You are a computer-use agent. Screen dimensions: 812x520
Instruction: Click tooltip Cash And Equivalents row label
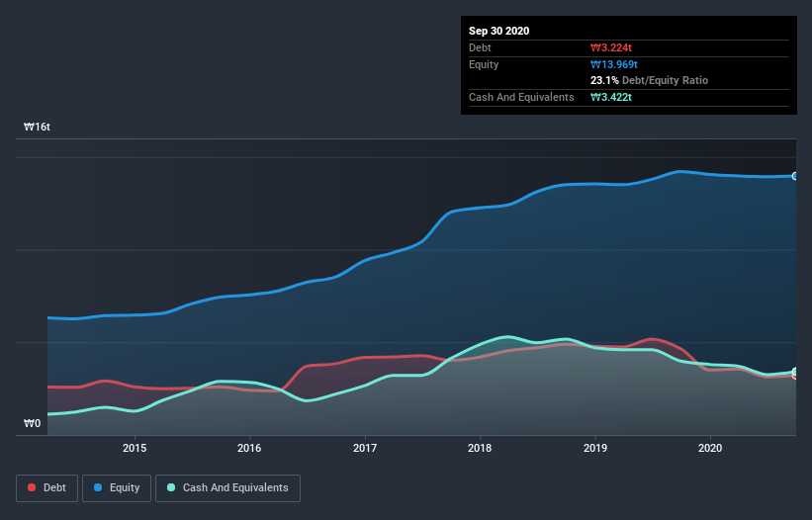click(x=521, y=97)
